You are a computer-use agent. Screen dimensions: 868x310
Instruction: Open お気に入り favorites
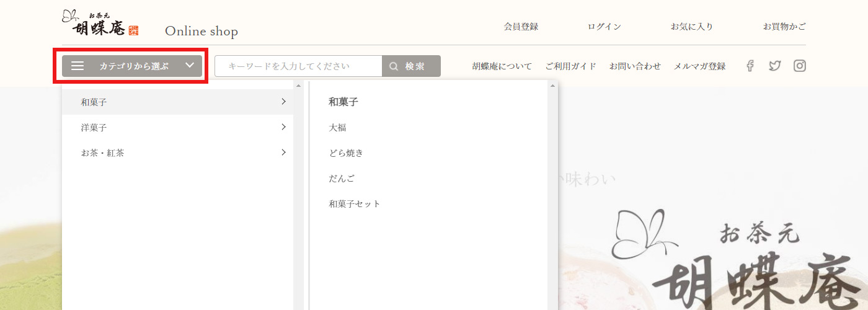click(x=692, y=27)
